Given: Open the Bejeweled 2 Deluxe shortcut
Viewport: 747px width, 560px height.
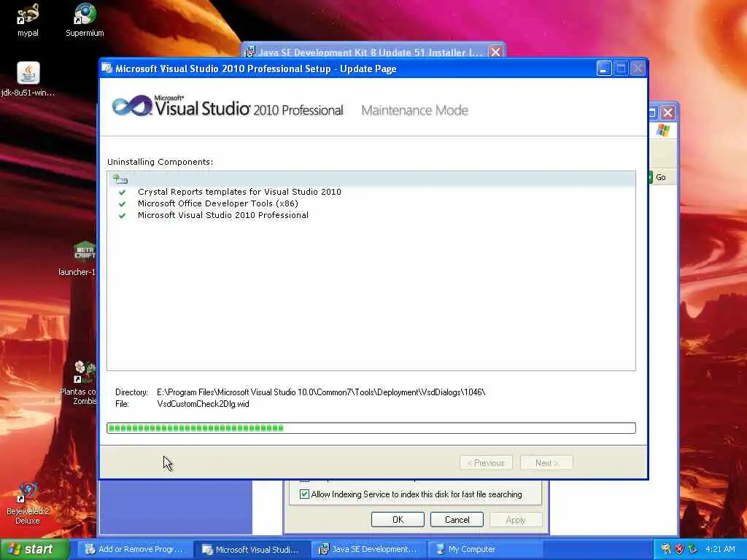Looking at the screenshot, I should point(28,503).
